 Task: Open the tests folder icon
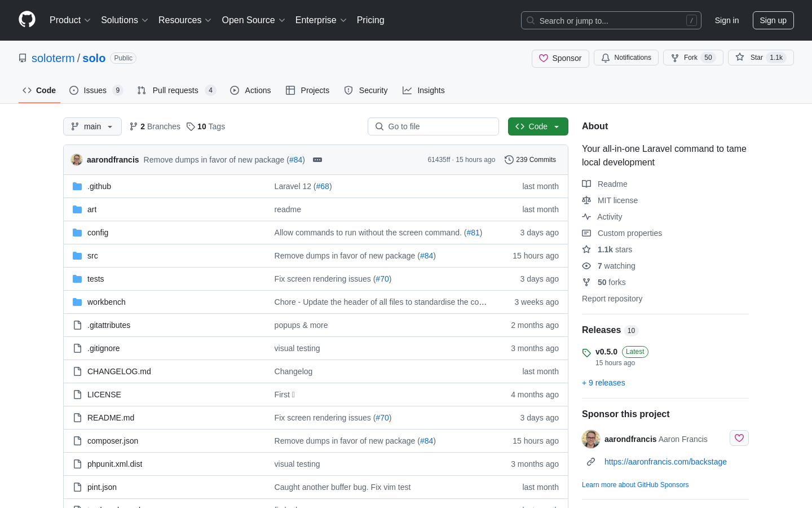(77, 279)
